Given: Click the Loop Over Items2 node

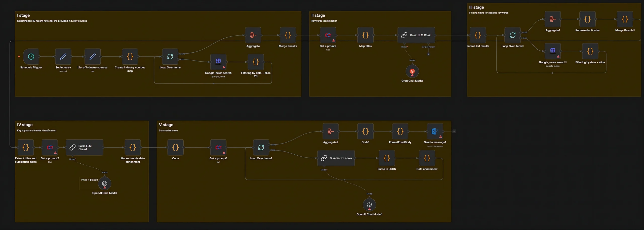Looking at the screenshot, I should point(261,147).
